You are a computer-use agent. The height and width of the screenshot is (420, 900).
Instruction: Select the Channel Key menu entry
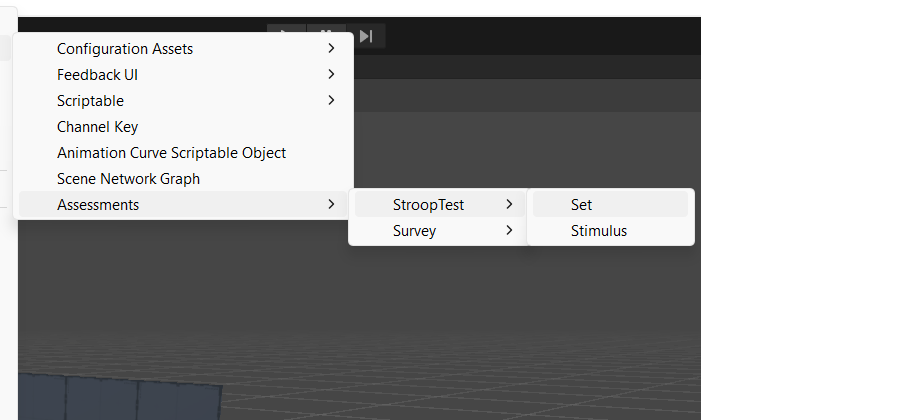tap(183, 127)
